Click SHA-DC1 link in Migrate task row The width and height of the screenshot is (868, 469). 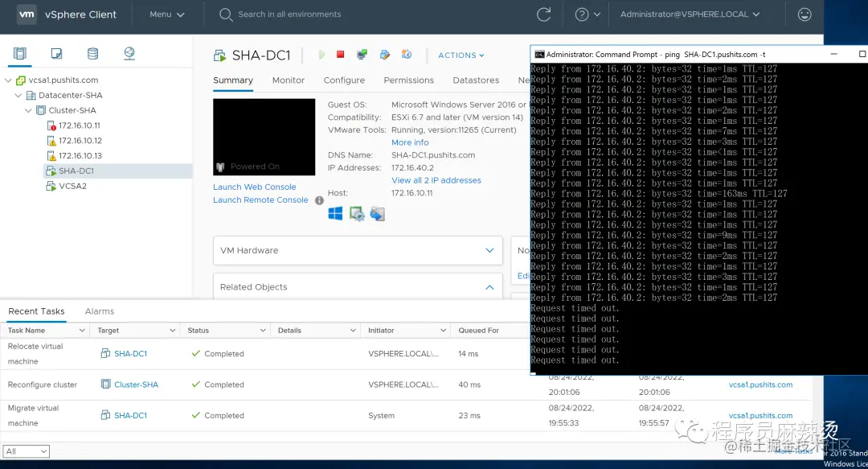point(131,416)
